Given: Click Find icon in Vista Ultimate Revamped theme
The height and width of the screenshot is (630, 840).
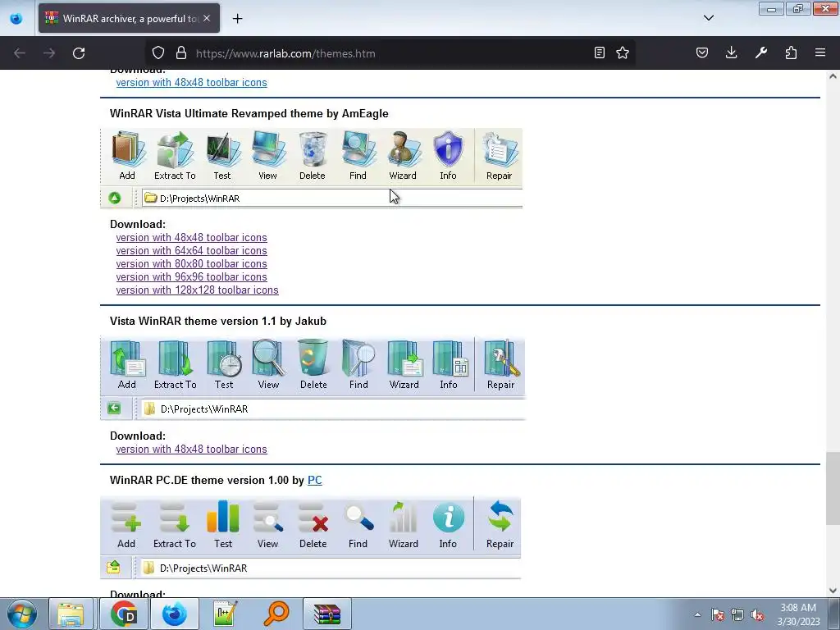Looking at the screenshot, I should (x=358, y=149).
